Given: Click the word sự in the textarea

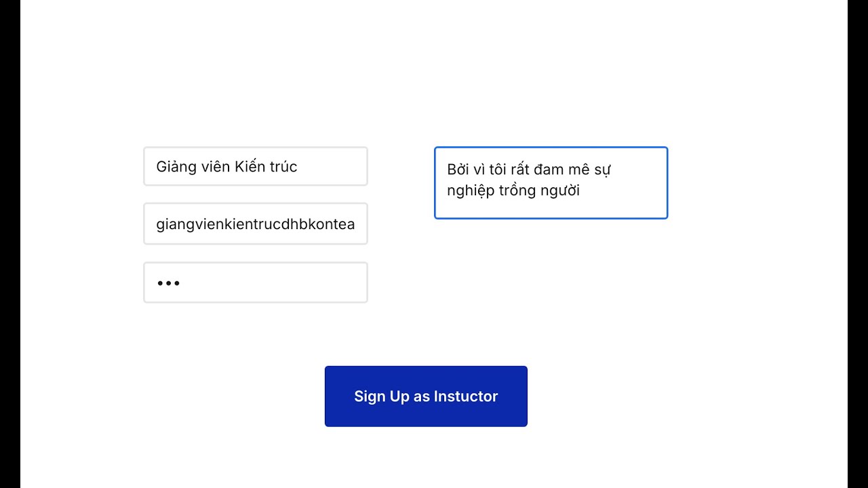Looking at the screenshot, I should (x=604, y=169).
